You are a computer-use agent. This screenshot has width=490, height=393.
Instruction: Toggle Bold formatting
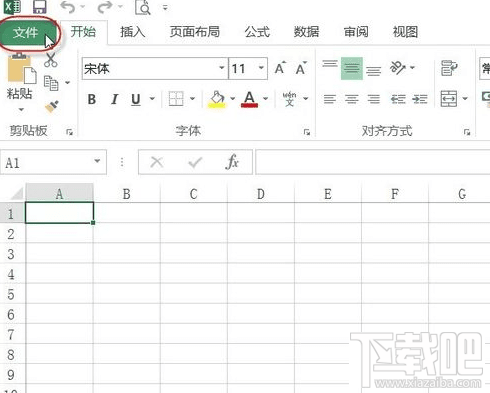tap(92, 99)
